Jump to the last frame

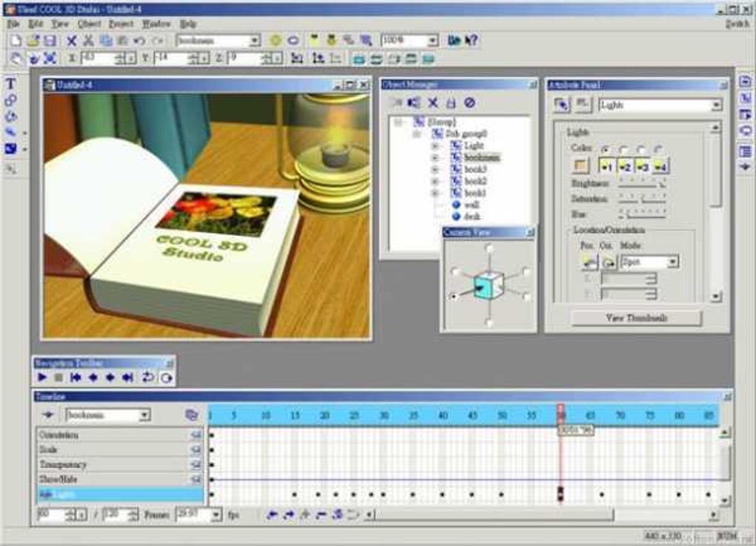(x=127, y=377)
